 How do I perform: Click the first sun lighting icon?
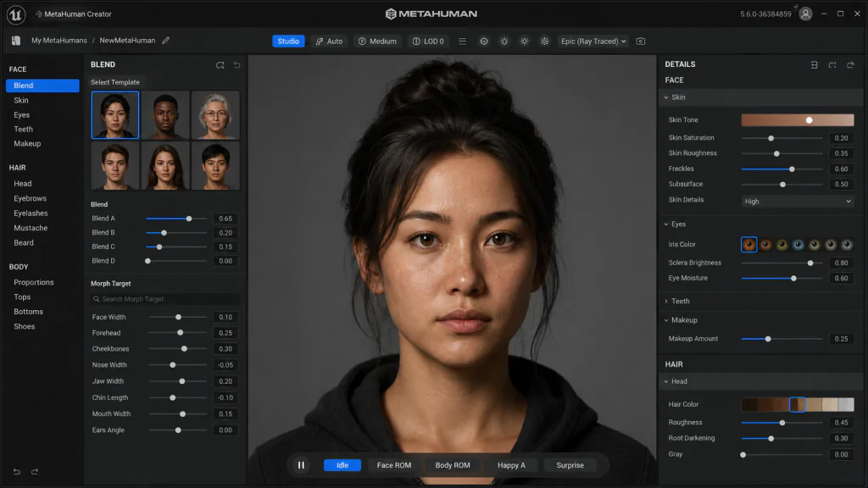504,41
